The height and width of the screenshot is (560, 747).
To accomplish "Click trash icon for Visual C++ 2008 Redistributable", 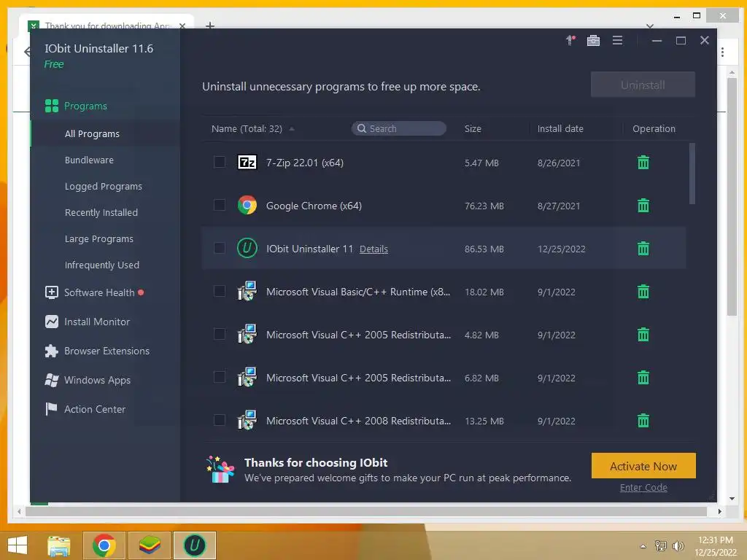I will click(643, 421).
